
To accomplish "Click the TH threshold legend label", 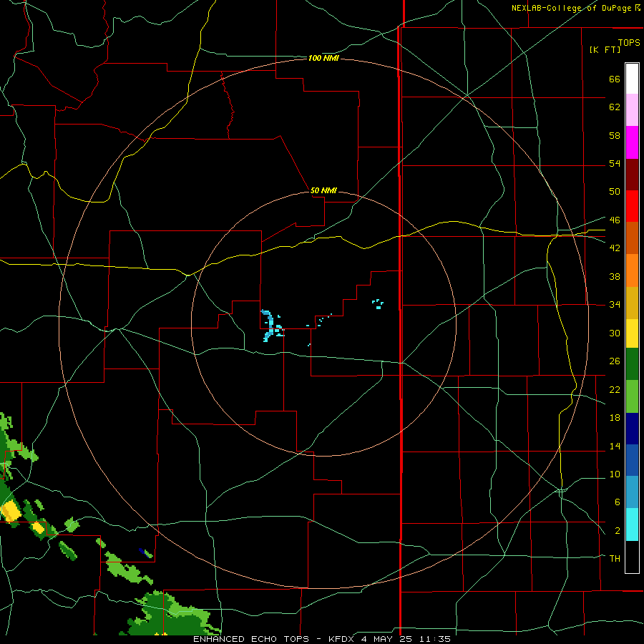I will (615, 558).
